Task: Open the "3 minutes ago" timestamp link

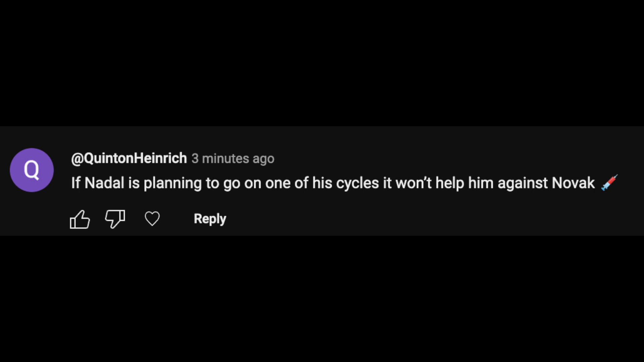Action: pyautogui.click(x=233, y=159)
